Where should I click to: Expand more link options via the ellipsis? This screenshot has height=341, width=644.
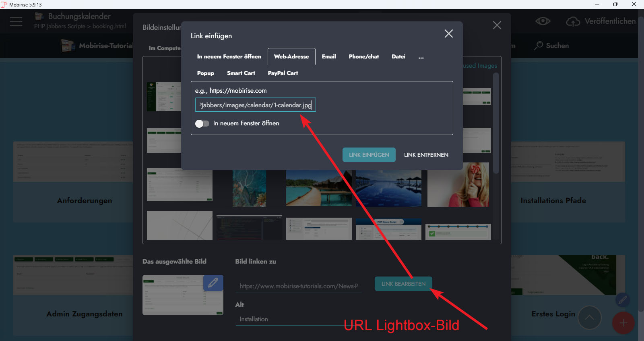tap(421, 57)
